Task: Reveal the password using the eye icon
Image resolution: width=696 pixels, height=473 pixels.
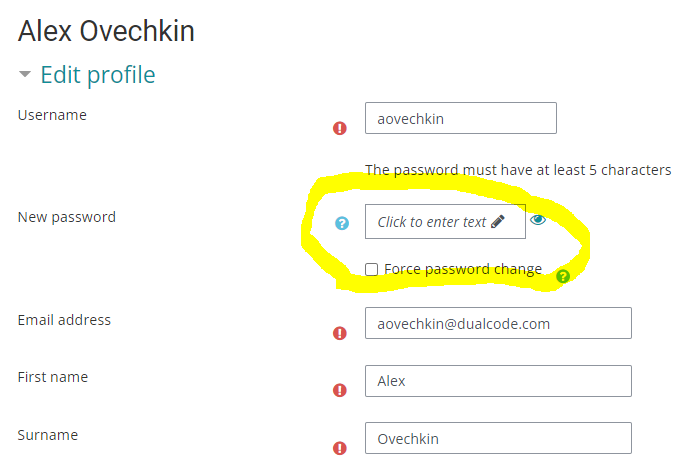Action: [538, 220]
